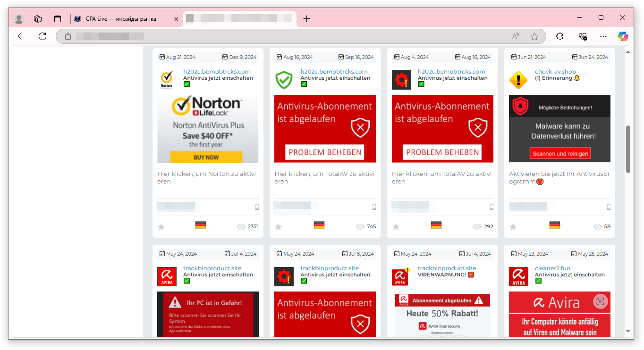This screenshot has width=644, height=350.
Task: Click the Norton logo icon
Action: click(x=166, y=80)
